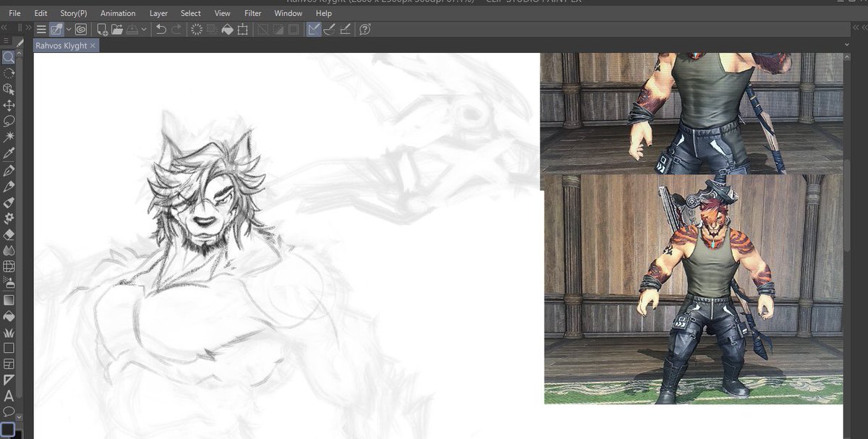Open the CLIP STUDIO spiral icon
Viewport: 868px width, 439px height.
click(x=80, y=30)
